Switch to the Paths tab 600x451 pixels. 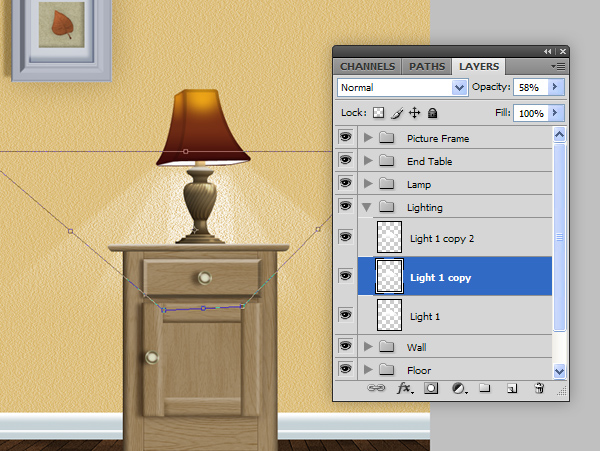coord(426,67)
